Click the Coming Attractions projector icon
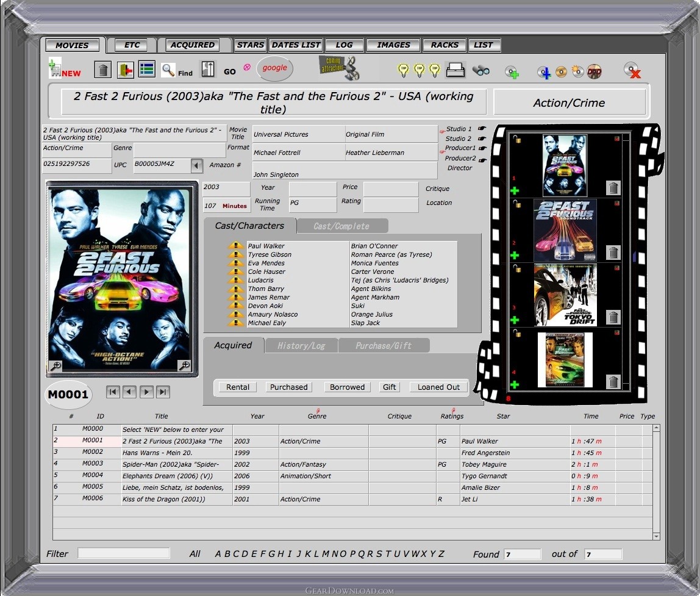Image resolution: width=700 pixels, height=596 pixels. [340, 68]
